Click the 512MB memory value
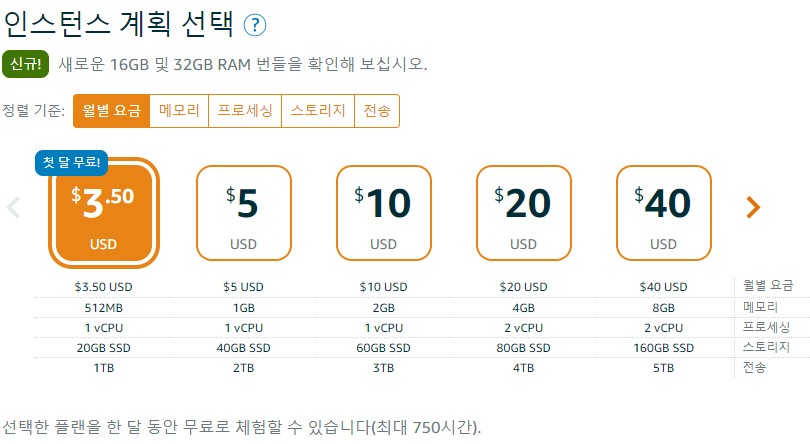Image resolution: width=810 pixels, height=444 pixels. click(x=103, y=307)
